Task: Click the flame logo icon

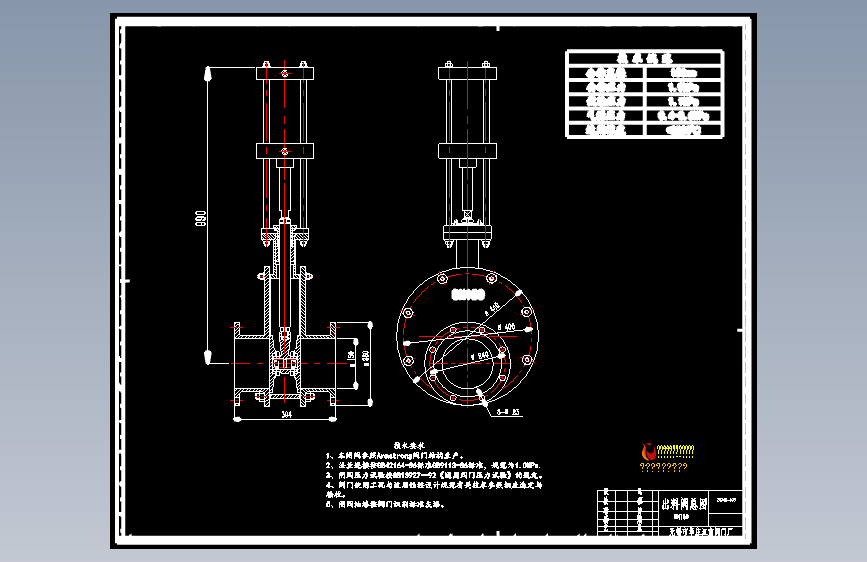Action: [648, 452]
